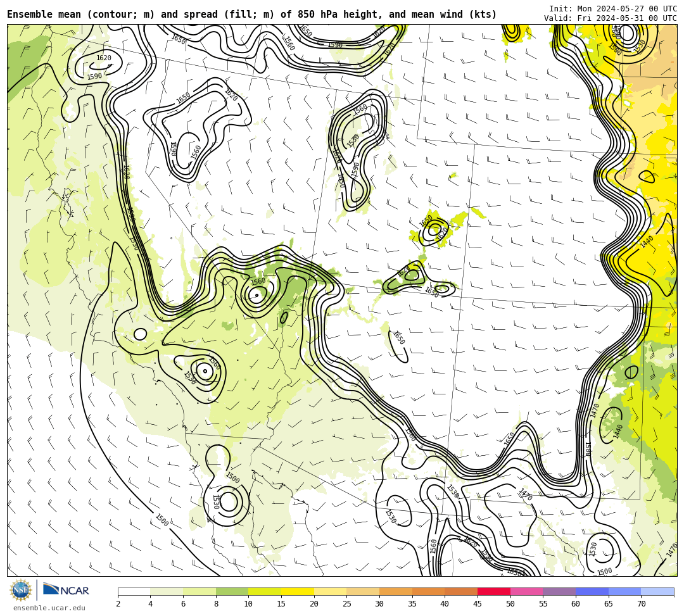Screen dimensions: 684x616
Task: Pick the purple 55–60 m colorbar swatch
Action: pyautogui.click(x=559, y=591)
